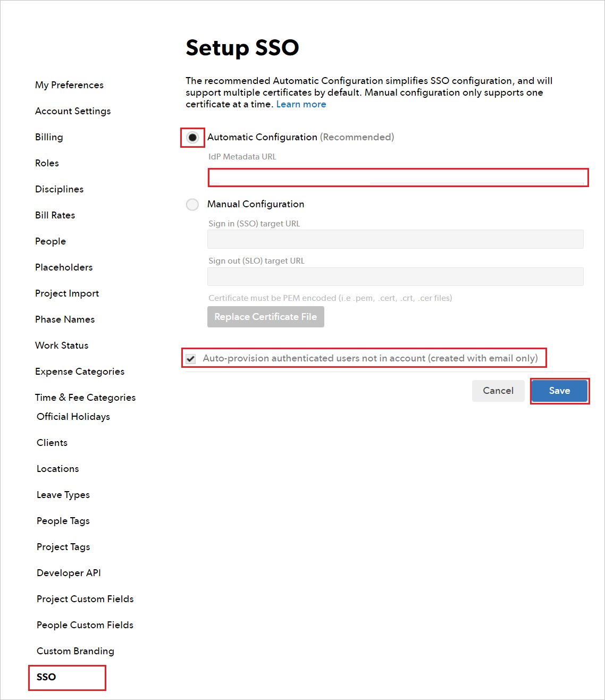Click the Save button
The width and height of the screenshot is (605, 700).
click(x=559, y=391)
